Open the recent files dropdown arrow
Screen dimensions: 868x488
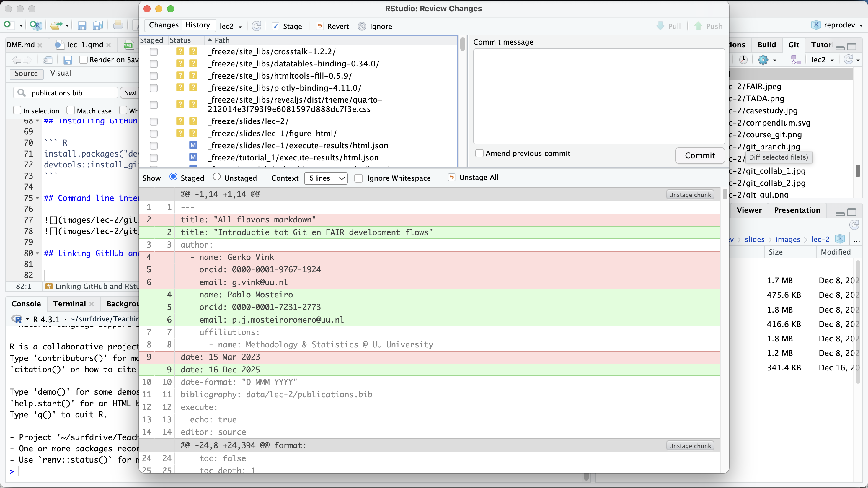point(67,26)
